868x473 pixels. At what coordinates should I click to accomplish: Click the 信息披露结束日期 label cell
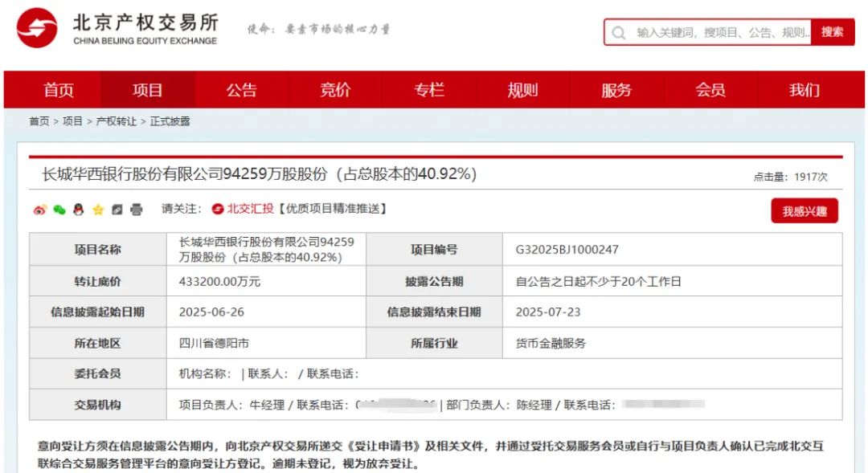435,312
